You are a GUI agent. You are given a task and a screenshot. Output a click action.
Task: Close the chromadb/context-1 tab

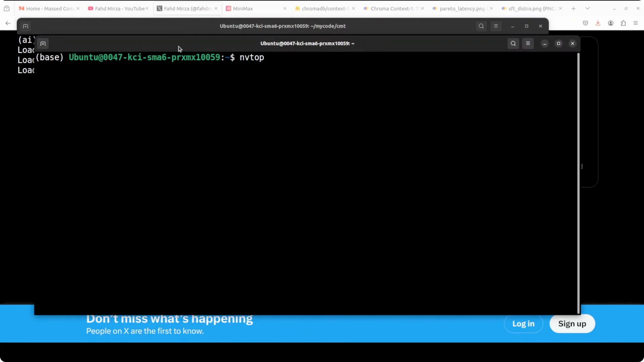[x=354, y=9]
